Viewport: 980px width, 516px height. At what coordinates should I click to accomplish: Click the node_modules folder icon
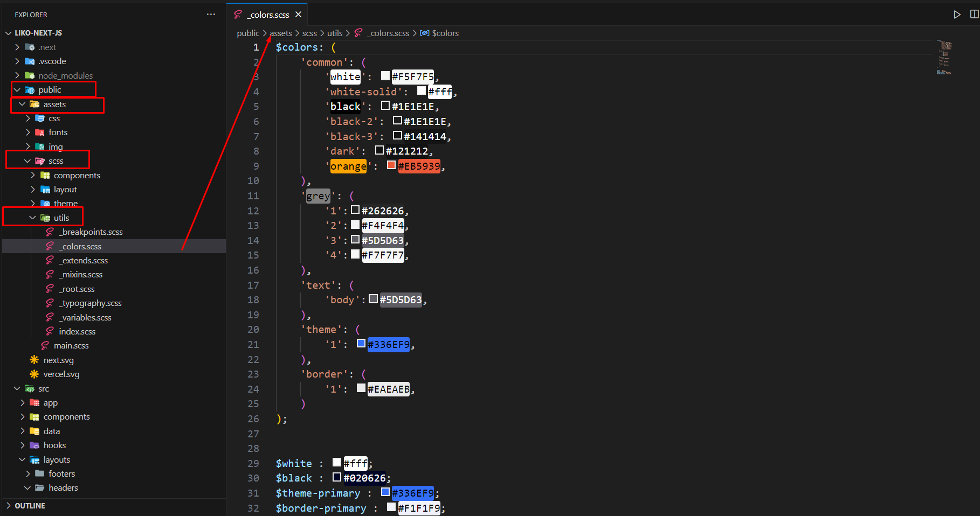click(30, 75)
